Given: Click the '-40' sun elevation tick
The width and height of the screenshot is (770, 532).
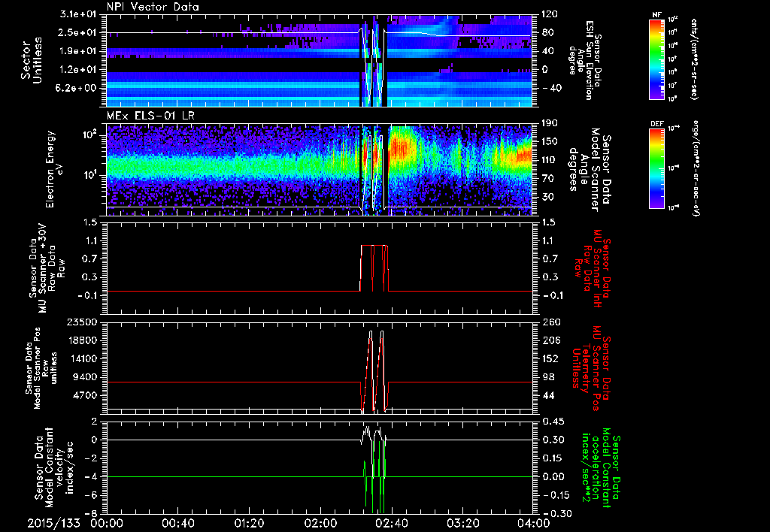Looking at the screenshot, I should pyautogui.click(x=551, y=89).
